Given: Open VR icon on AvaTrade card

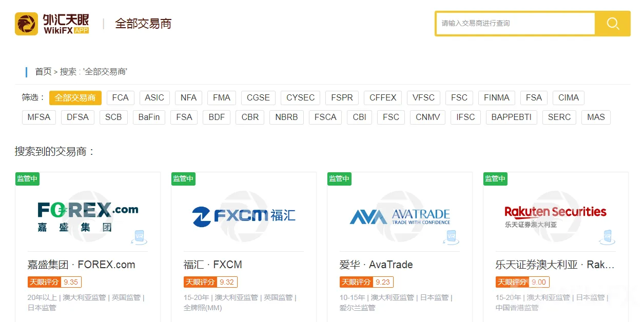Looking at the screenshot, I should click(451, 237).
